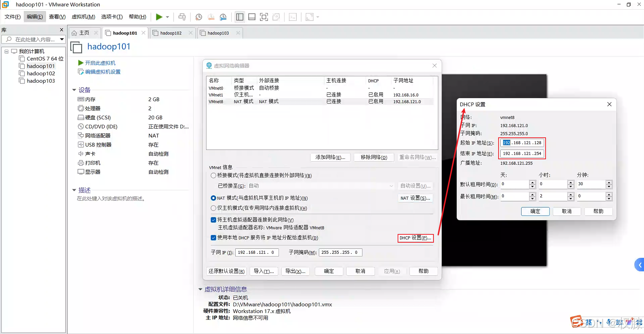This screenshot has height=334, width=644.
Task: Open the power options dropdown arrow
Action: coord(167,17)
